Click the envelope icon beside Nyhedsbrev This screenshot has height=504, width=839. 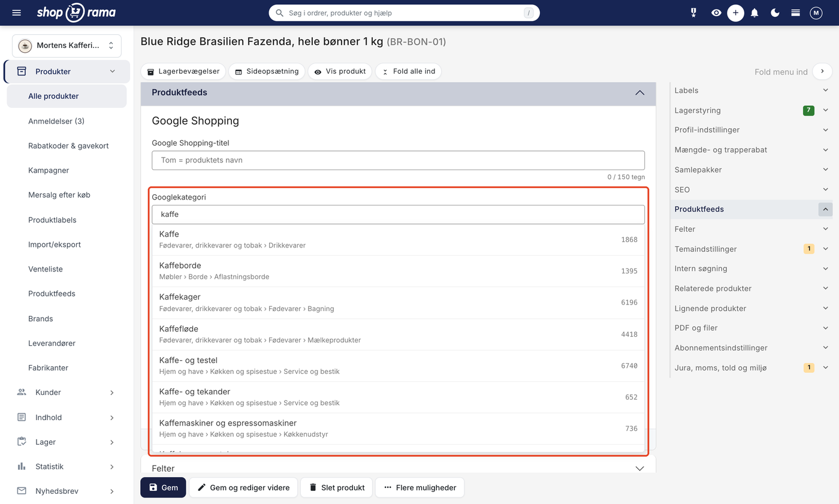coord(22,491)
